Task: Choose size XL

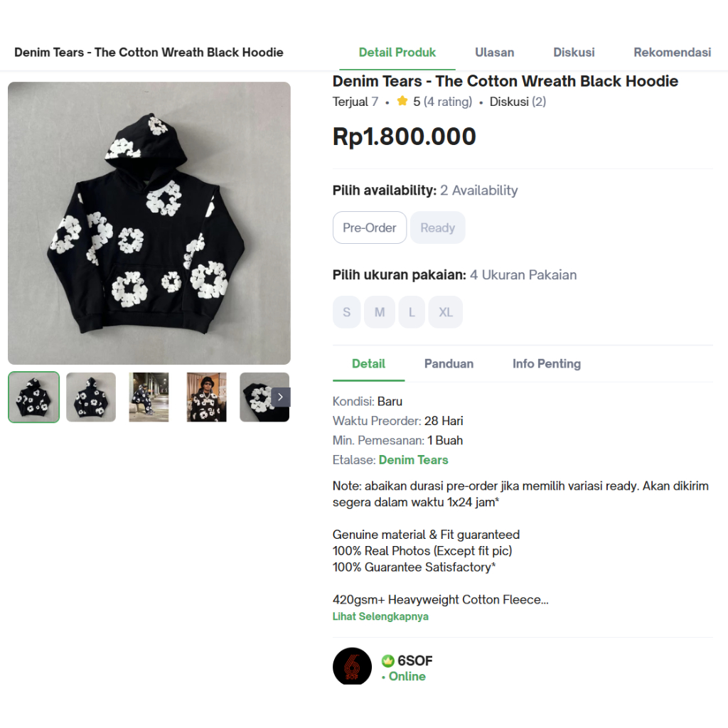Action: point(446,312)
